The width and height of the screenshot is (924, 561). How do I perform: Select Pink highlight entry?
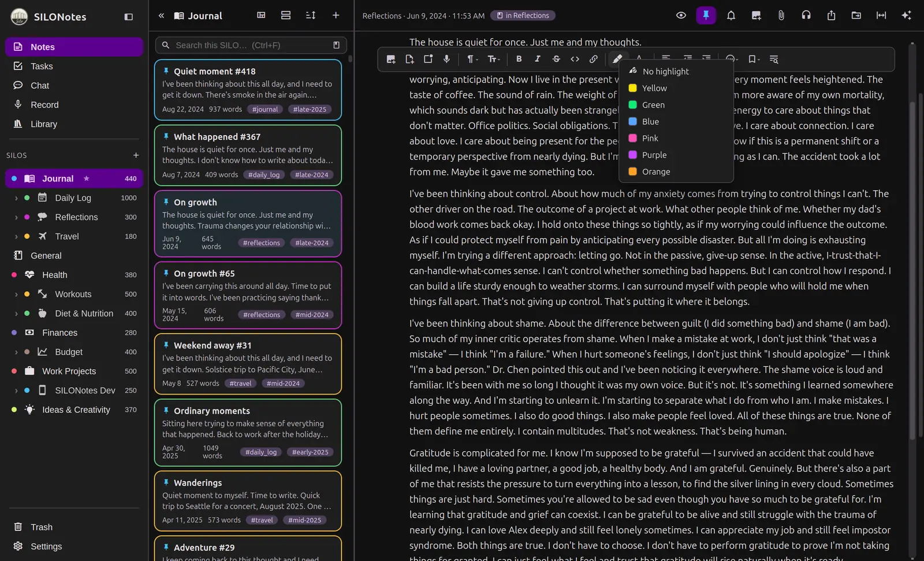click(x=676, y=139)
